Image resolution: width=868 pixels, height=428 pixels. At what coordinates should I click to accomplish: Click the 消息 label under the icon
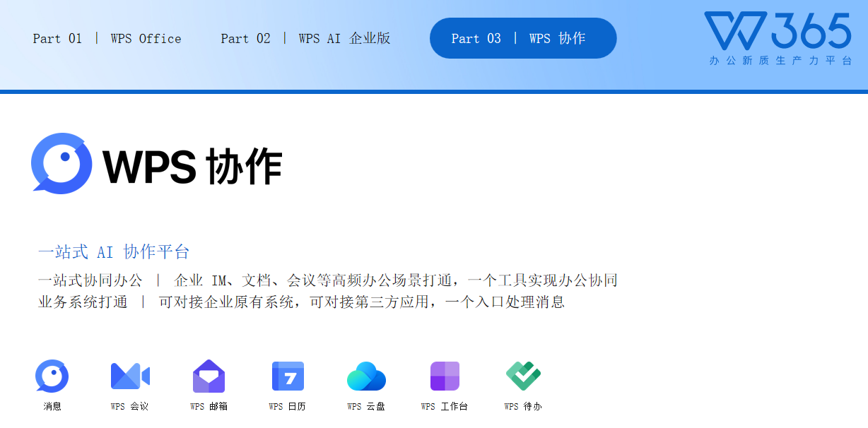(52, 407)
